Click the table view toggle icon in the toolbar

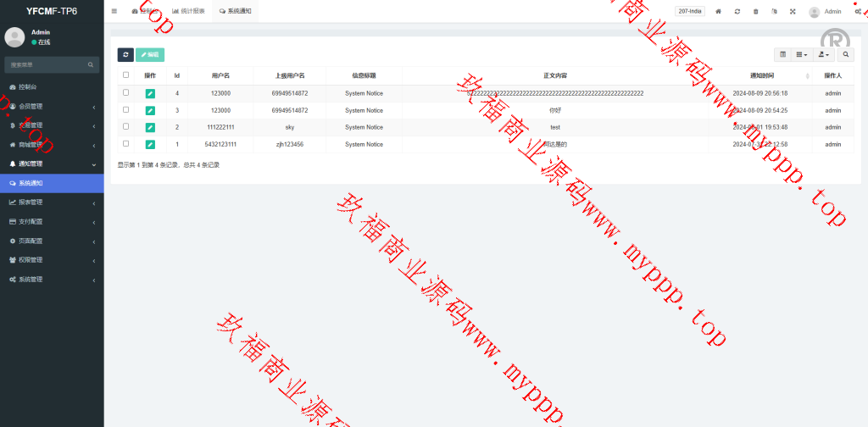click(x=782, y=54)
